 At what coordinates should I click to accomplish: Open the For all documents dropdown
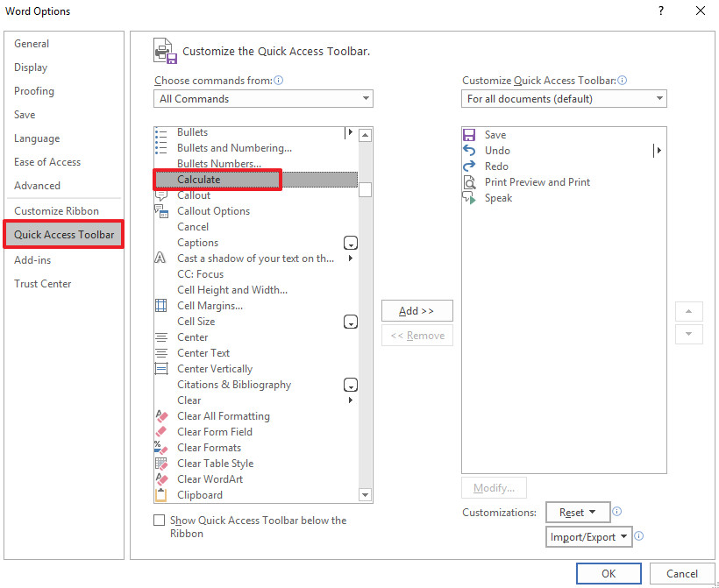coord(564,99)
